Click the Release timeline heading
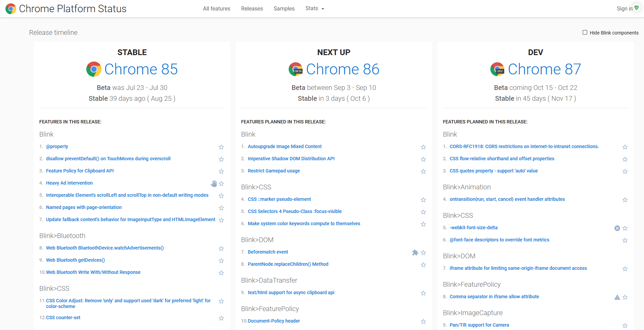Image resolution: width=644 pixels, height=330 pixels. 53,32
